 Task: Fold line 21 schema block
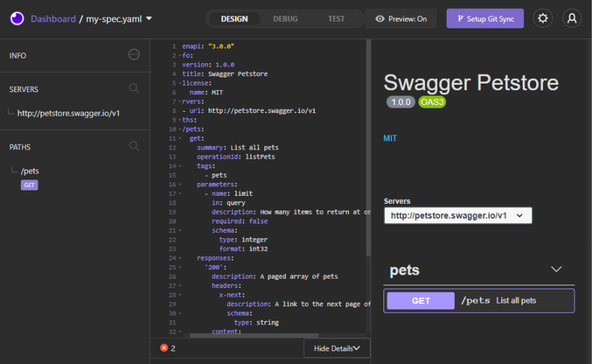click(180, 231)
